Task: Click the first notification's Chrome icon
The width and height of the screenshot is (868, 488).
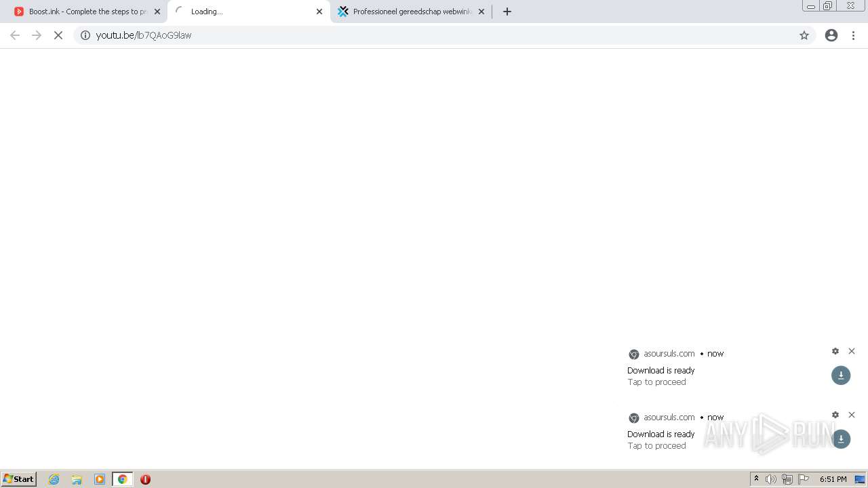Action: click(633, 354)
